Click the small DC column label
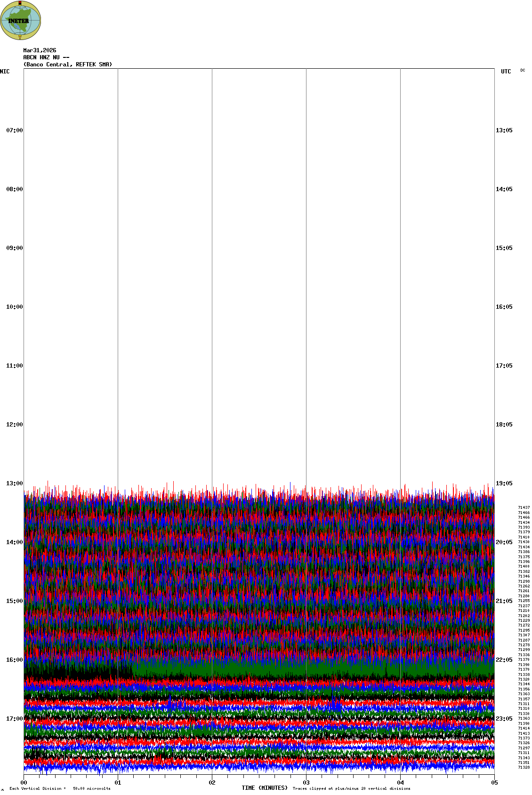The width and height of the screenshot is (532, 795). pos(523,71)
